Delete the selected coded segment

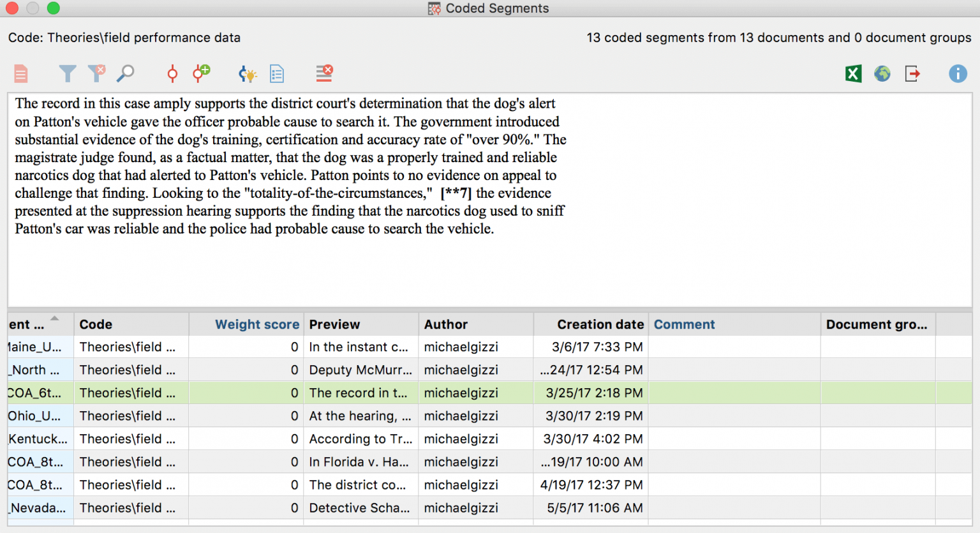324,73
